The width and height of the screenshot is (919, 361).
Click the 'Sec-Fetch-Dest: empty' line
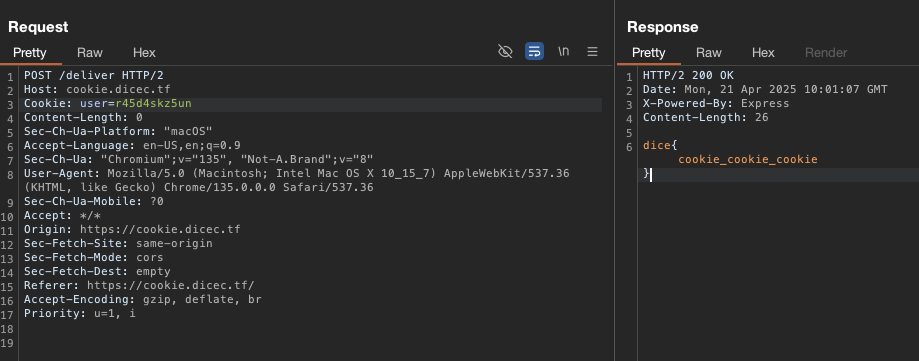click(97, 271)
